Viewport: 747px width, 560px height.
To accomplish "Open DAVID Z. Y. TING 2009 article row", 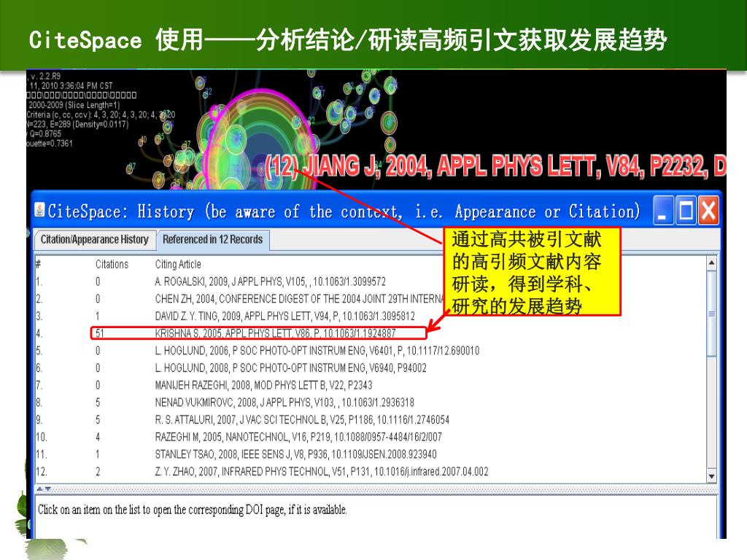I will pyautogui.click(x=285, y=316).
